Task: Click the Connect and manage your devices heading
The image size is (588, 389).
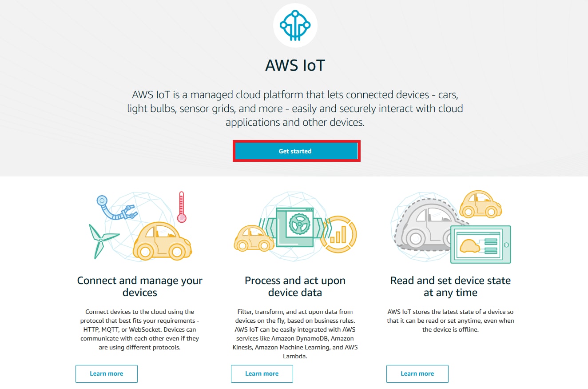Action: point(140,286)
